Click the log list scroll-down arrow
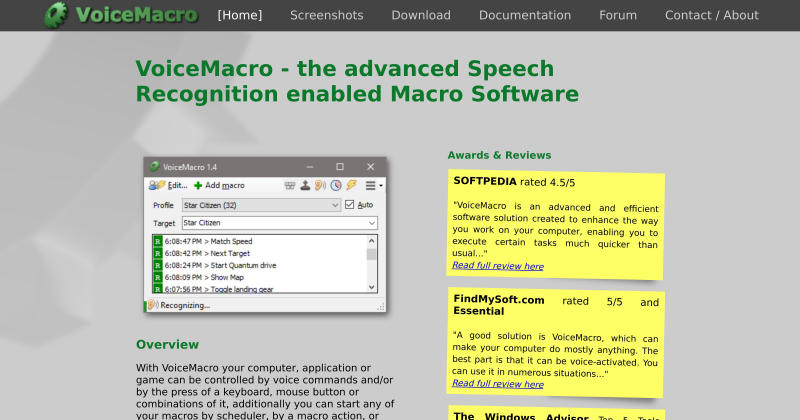The height and width of the screenshot is (420, 800). (x=371, y=287)
